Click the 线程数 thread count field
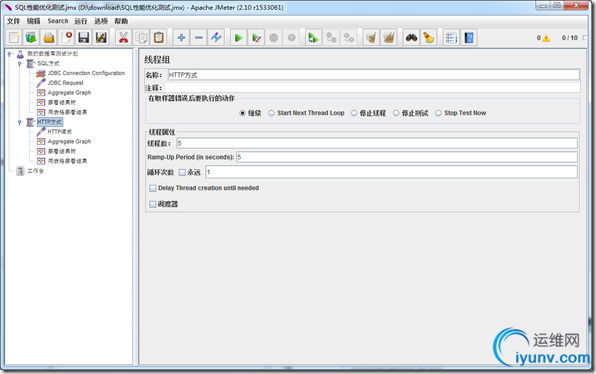The height and width of the screenshot is (374, 596). (377, 143)
